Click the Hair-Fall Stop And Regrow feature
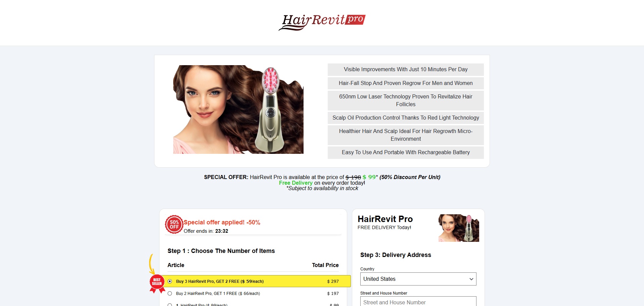 405,83
